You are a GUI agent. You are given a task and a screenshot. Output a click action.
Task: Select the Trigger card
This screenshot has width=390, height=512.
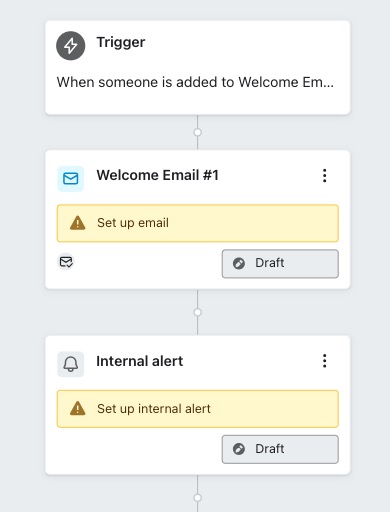click(198, 68)
